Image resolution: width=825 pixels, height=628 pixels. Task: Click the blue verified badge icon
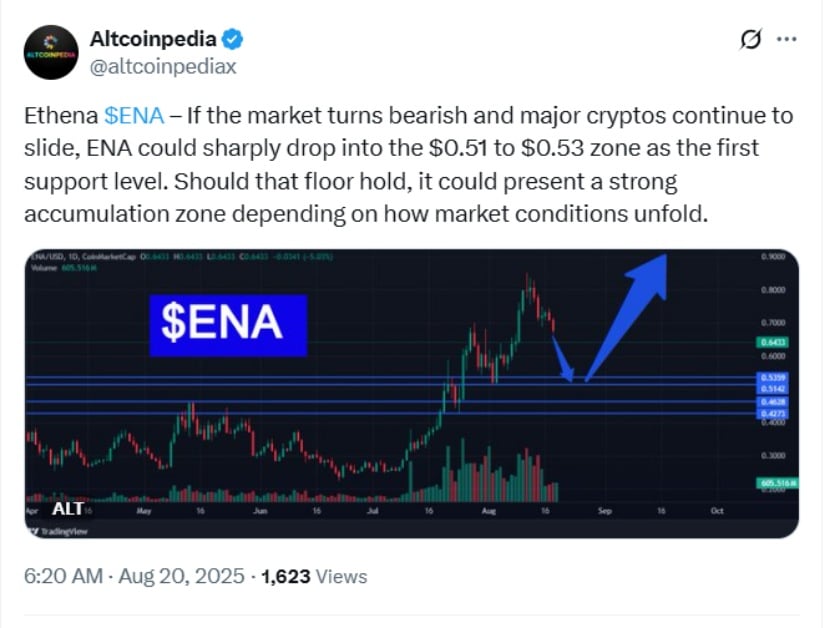pos(232,39)
